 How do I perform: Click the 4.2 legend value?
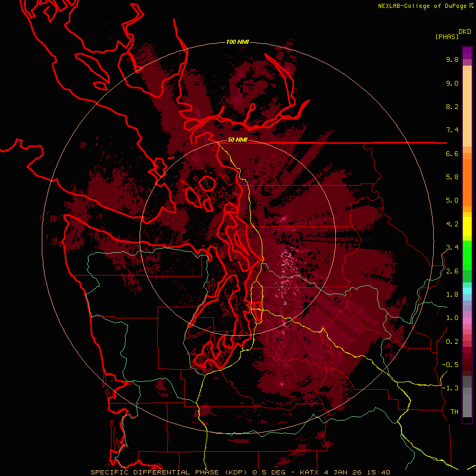pyautogui.click(x=452, y=224)
